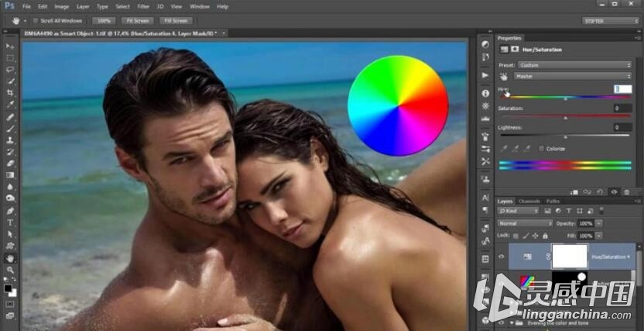Enable the Colorize checkbox
The width and height of the screenshot is (644, 331).
(542, 149)
